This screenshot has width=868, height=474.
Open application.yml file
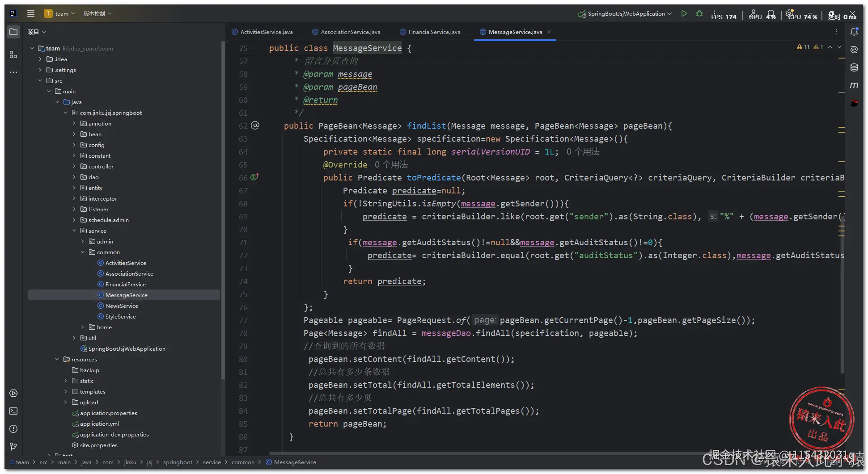click(x=99, y=424)
